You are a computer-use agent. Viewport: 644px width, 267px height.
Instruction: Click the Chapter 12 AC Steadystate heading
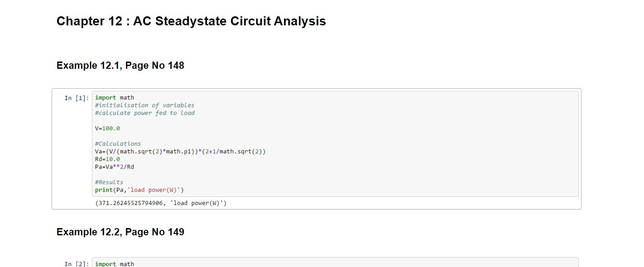tap(191, 21)
